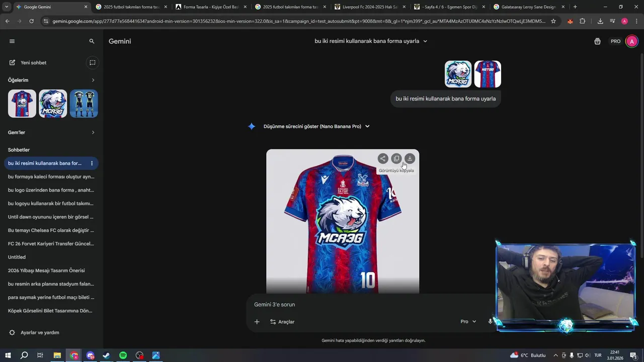644x362 pixels.
Task: Download the generated jersey image
Action: (x=410, y=158)
